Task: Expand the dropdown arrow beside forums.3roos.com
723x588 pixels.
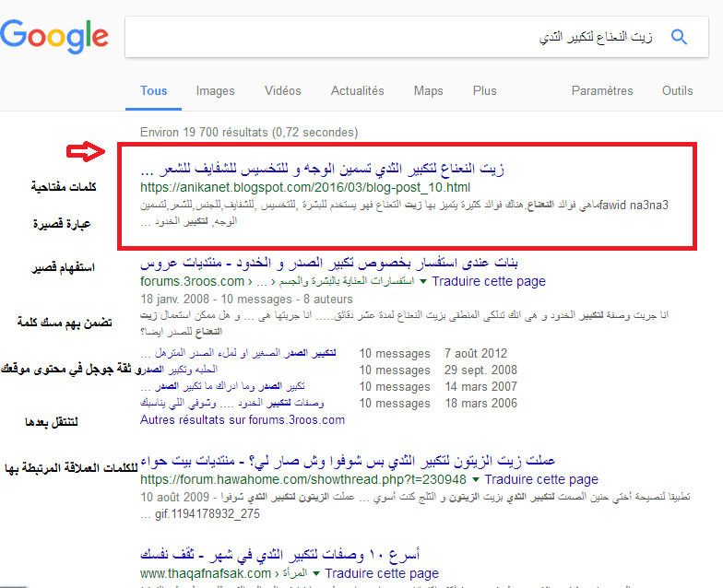Action: tap(422, 281)
